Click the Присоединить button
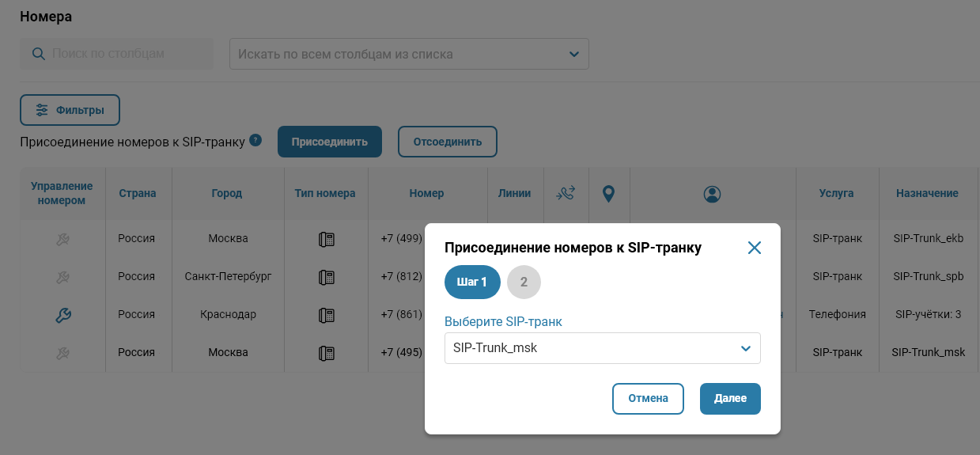The image size is (980, 455). 329,142
